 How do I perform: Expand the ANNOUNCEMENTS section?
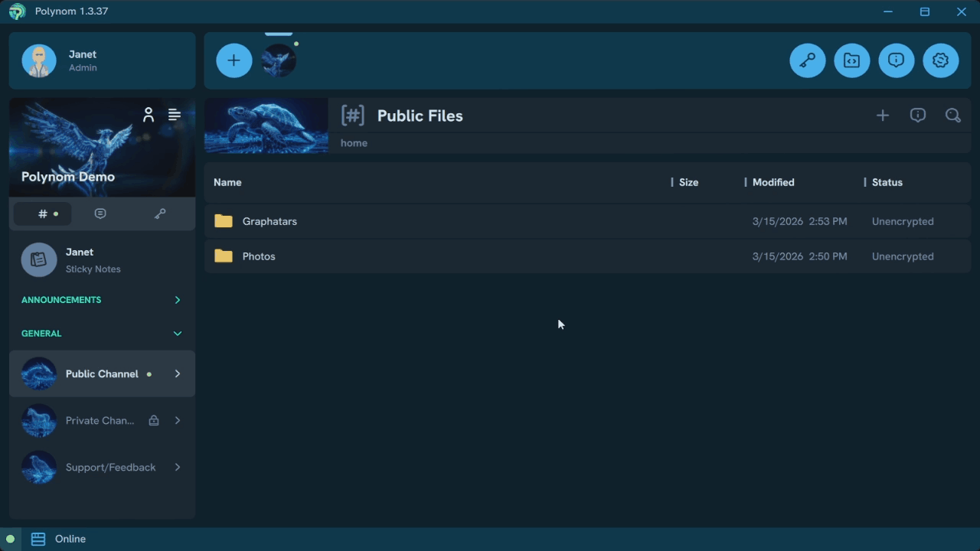click(177, 300)
